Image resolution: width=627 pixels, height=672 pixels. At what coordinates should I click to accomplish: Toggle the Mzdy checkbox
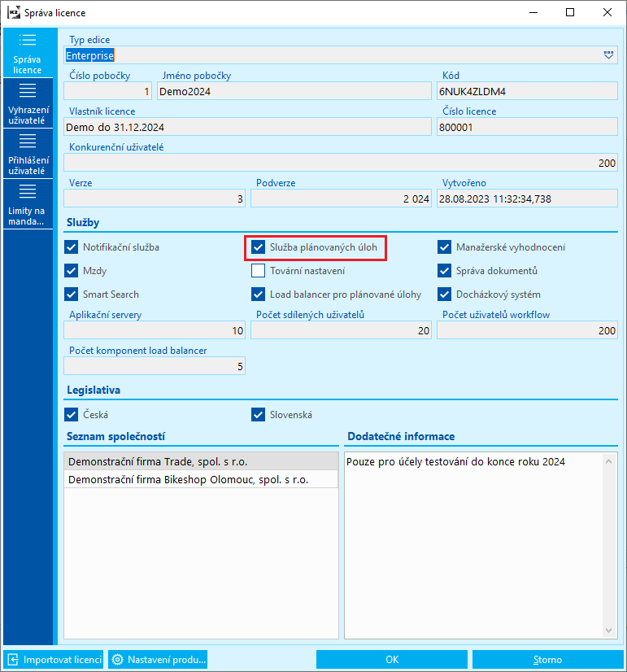point(71,271)
